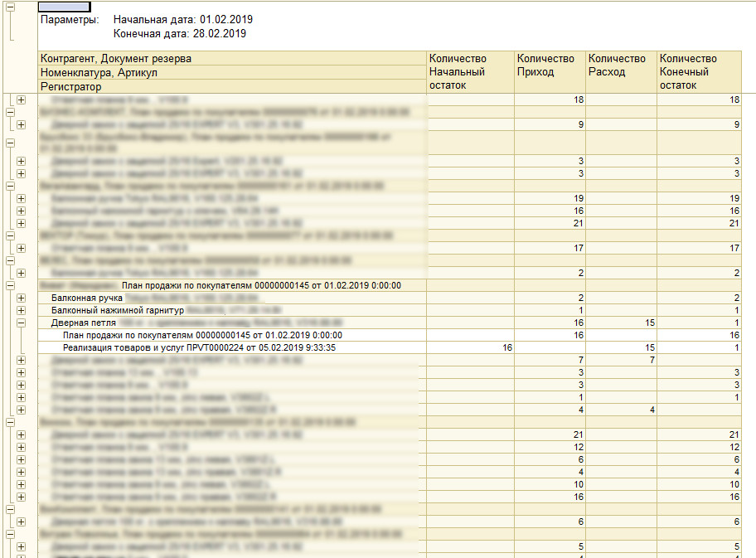Select the Регистратор header cell
Image resolution: width=756 pixels, height=558 pixels.
[70, 86]
